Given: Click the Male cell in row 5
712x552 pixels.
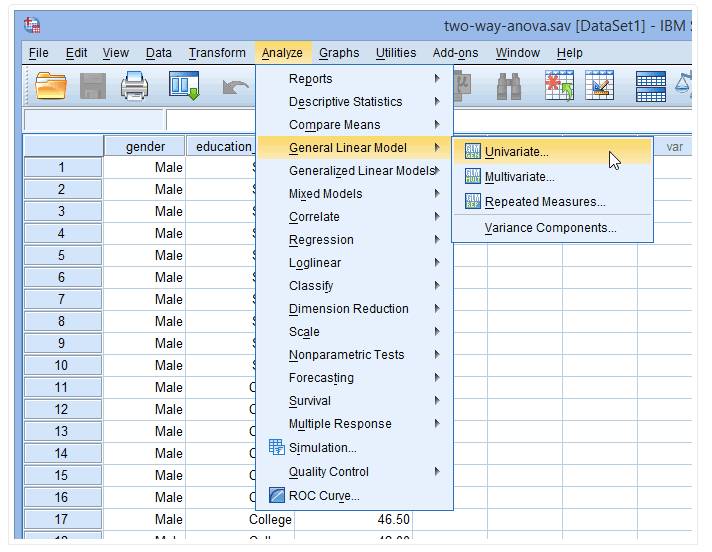Looking at the screenshot, I should tap(144, 255).
